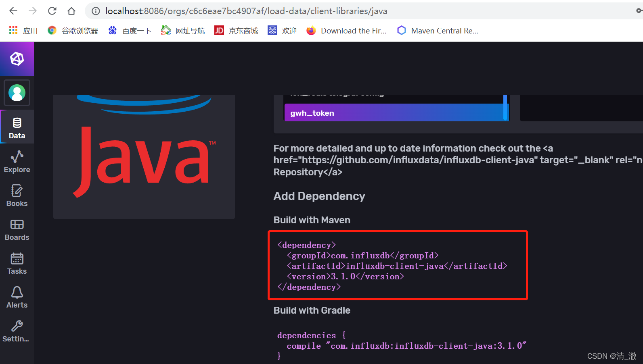
Task: Open the Maven Central Repository bookmark
Action: [x=438, y=31]
